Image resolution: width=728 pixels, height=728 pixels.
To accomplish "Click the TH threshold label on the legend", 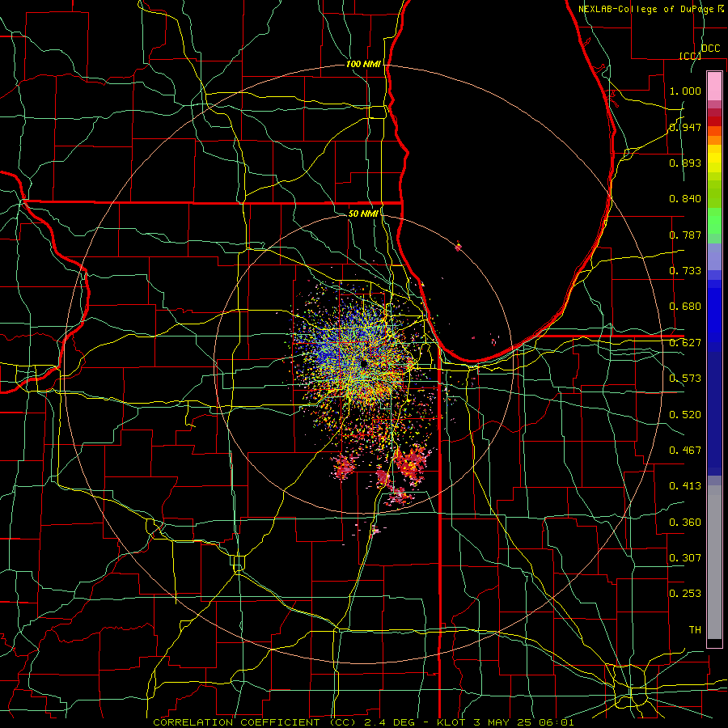I will point(695,630).
